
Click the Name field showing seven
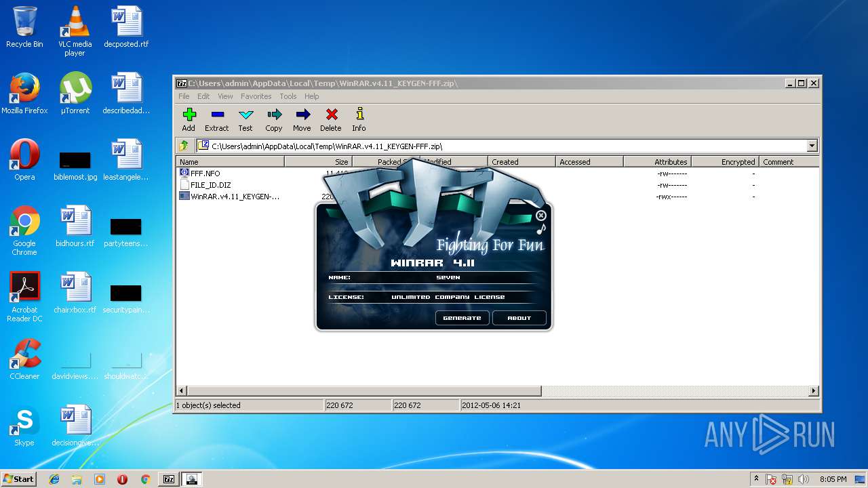448,277
